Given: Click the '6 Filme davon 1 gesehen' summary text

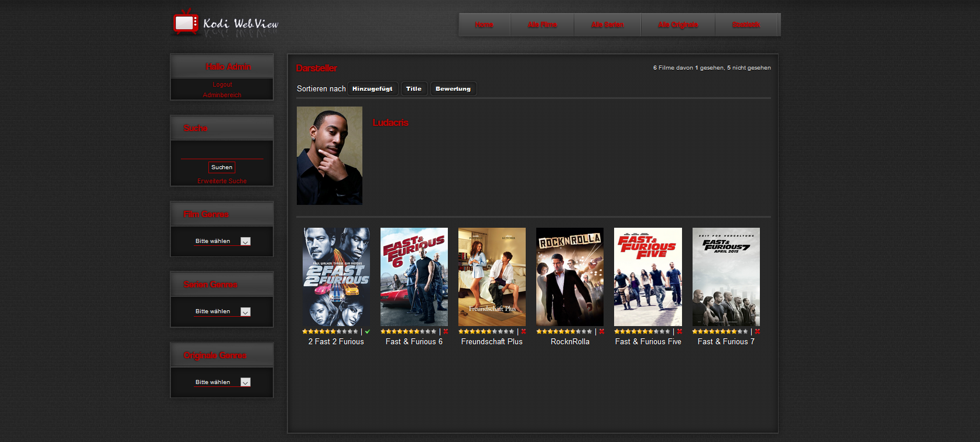Looking at the screenshot, I should tap(712, 68).
